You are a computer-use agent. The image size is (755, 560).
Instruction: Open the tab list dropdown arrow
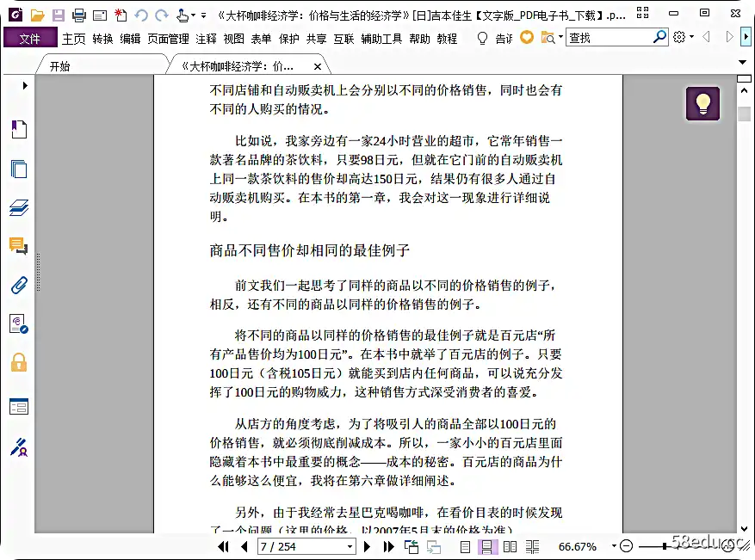pos(742,62)
